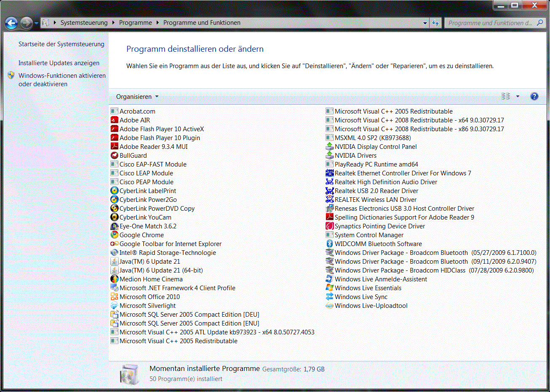Open Installierte Updates anzeigen link
This screenshot has width=550, height=392.
click(59, 63)
